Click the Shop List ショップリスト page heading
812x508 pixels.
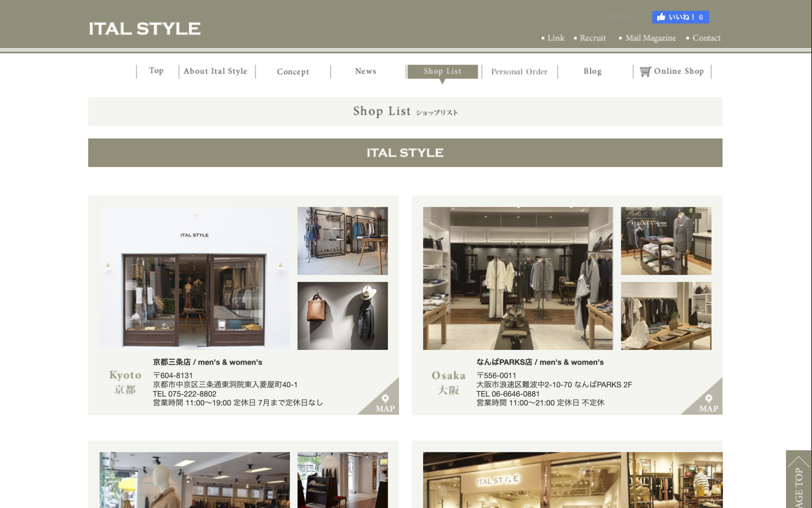(405, 111)
